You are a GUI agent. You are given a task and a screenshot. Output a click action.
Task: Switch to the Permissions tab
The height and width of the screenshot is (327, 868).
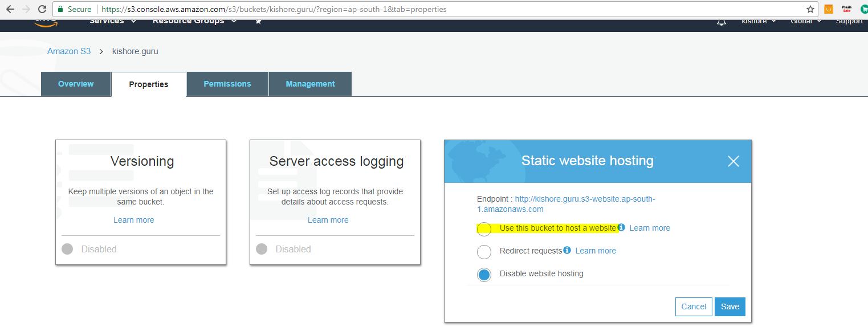click(227, 84)
